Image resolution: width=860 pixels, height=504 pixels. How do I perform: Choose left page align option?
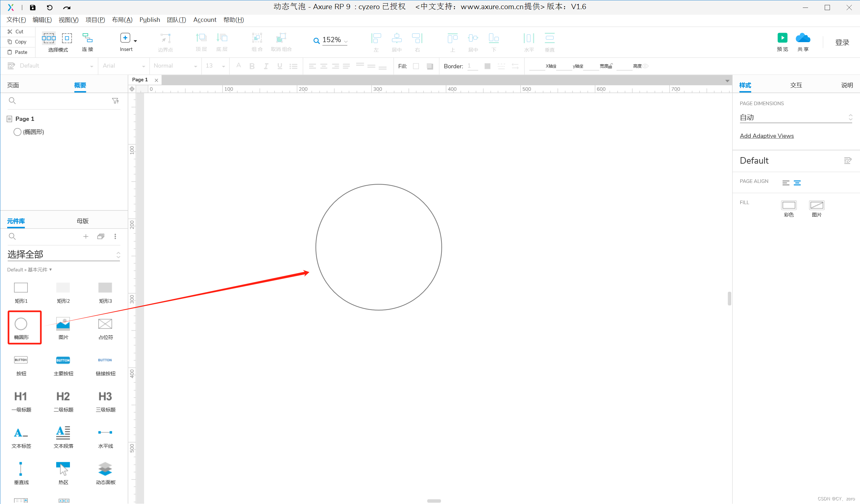pos(786,183)
